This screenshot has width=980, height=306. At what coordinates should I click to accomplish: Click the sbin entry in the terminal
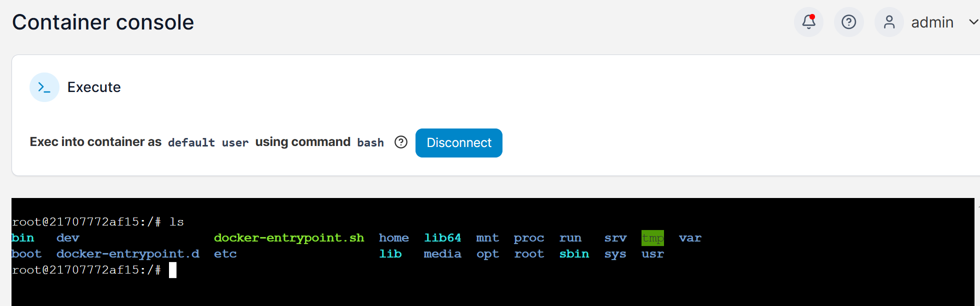[574, 254]
